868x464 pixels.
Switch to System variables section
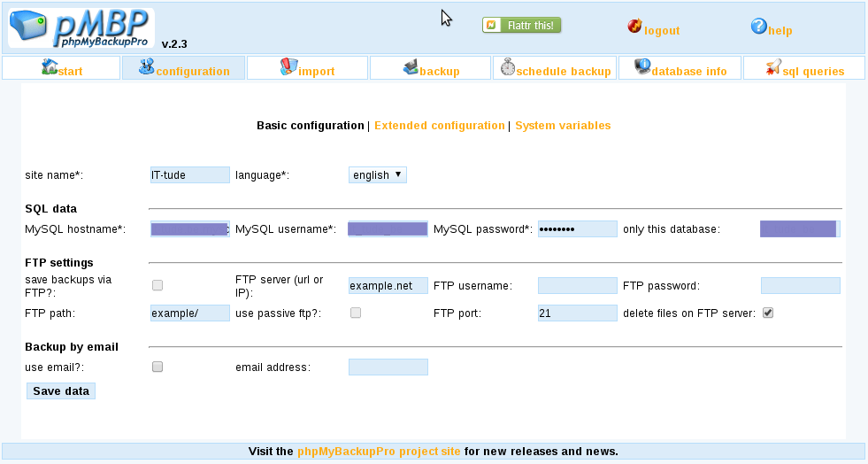(563, 126)
